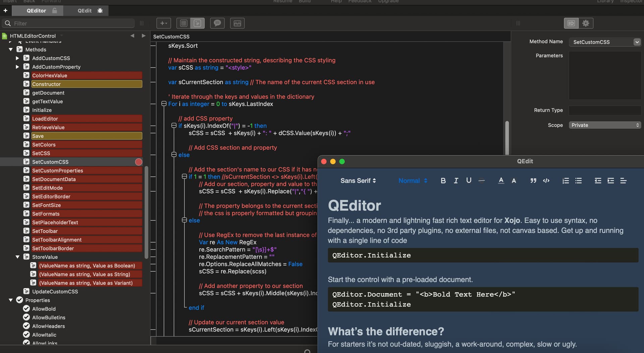644x353 pixels.
Task: Click the Feedback toolbar item
Action: tap(360, 1)
